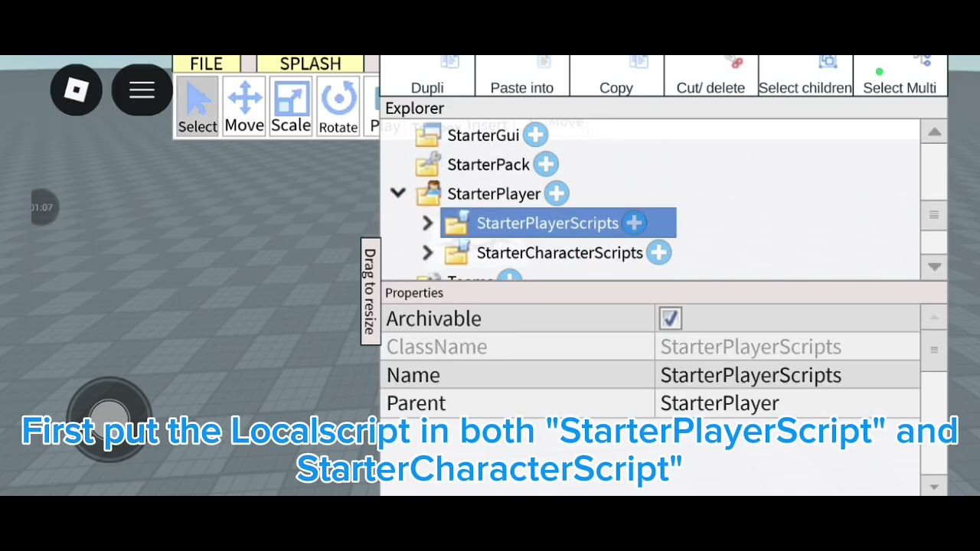Click the Explorer panel title
The image size is (980, 551).
pyautogui.click(x=414, y=109)
